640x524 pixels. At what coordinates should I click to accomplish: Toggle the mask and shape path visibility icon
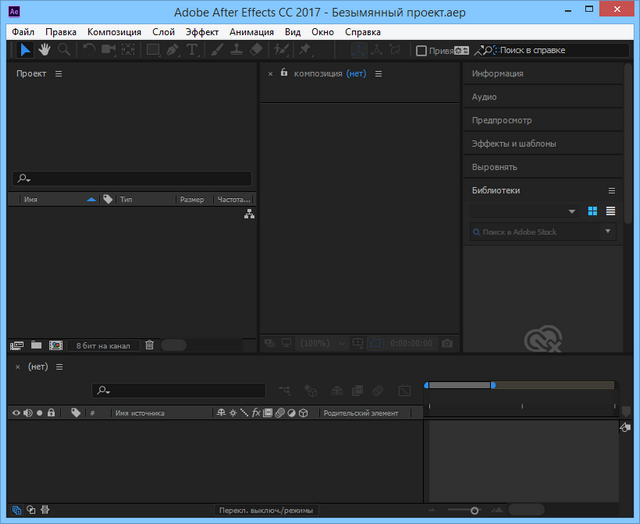(376, 343)
